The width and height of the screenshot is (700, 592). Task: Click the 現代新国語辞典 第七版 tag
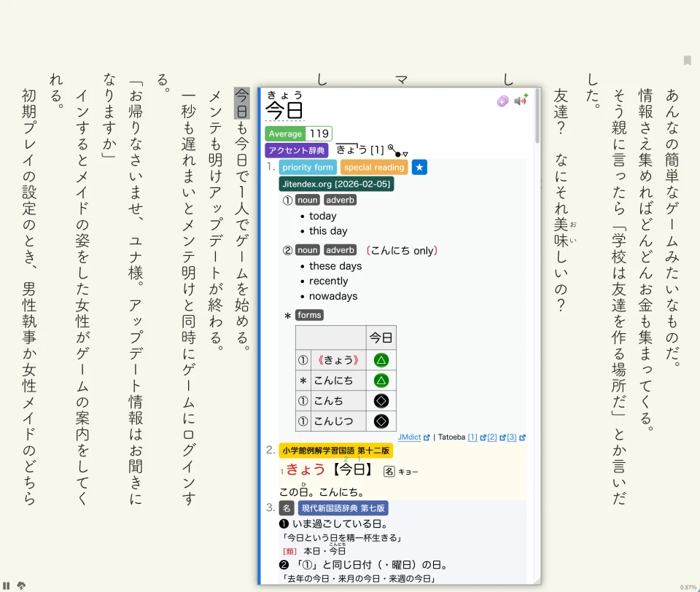pos(343,508)
